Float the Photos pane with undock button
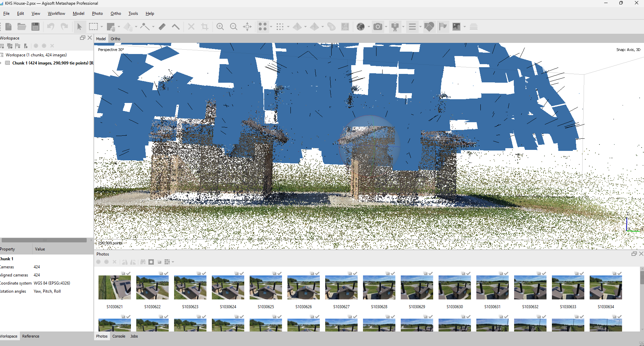This screenshot has width=644, height=346. tap(634, 254)
